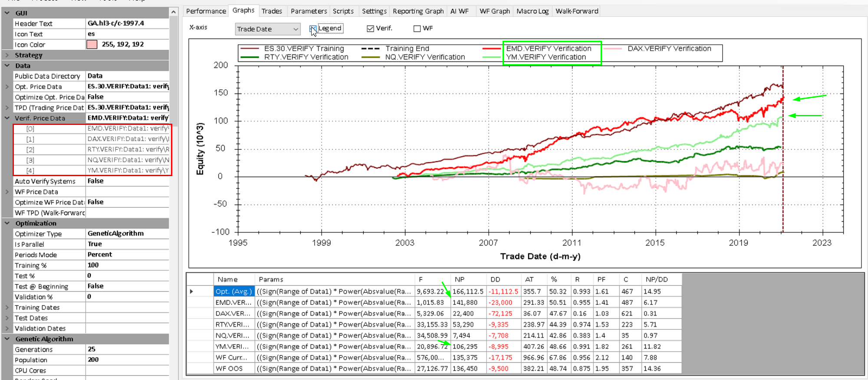Enable the WF checkbox
The width and height of the screenshot is (868, 380).
[x=417, y=29]
